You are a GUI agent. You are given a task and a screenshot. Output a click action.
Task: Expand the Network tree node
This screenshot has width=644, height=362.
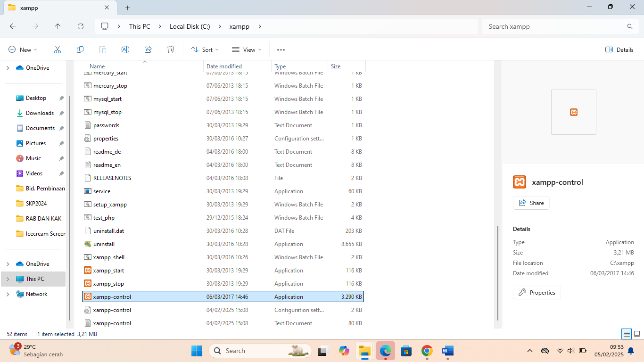(8, 294)
